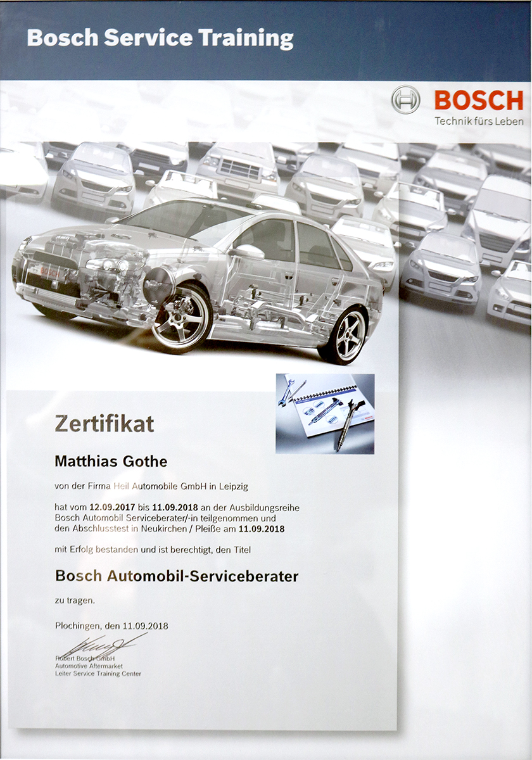Image resolution: width=532 pixels, height=760 pixels.
Task: Click the 'Leiter Service Training Center' text
Action: click(98, 674)
